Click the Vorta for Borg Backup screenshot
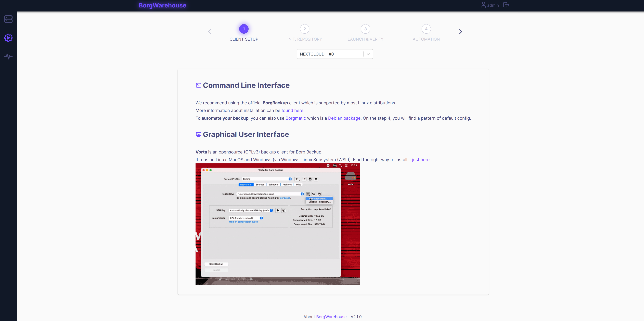Image resolution: width=644 pixels, height=321 pixels. [x=277, y=224]
